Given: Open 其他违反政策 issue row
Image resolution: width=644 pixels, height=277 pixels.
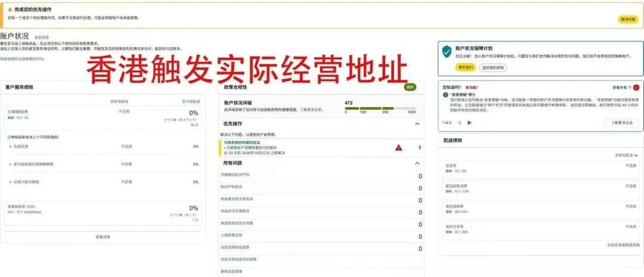Looking at the screenshot, I should (x=321, y=272).
